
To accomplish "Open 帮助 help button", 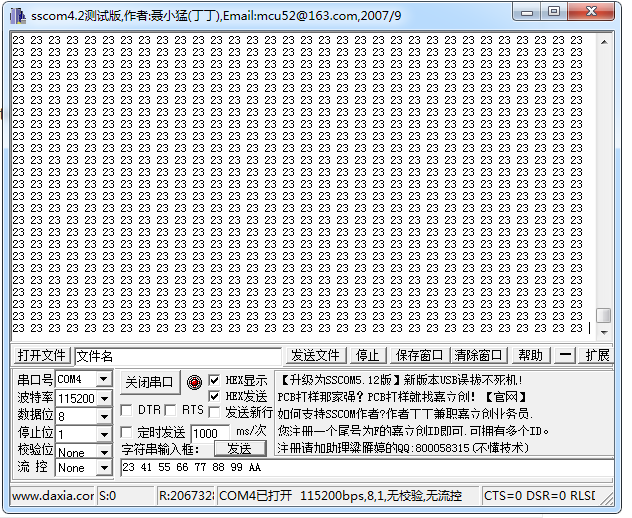I will tap(530, 356).
